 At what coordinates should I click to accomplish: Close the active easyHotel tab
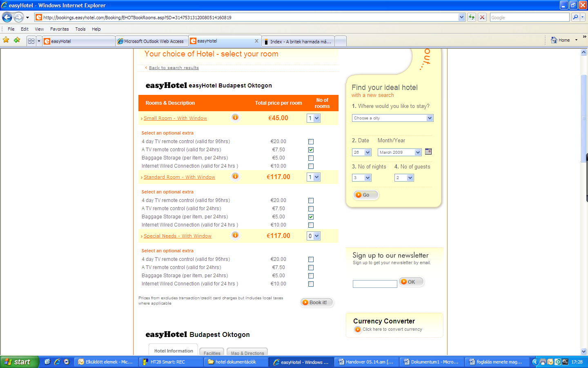pos(256,41)
